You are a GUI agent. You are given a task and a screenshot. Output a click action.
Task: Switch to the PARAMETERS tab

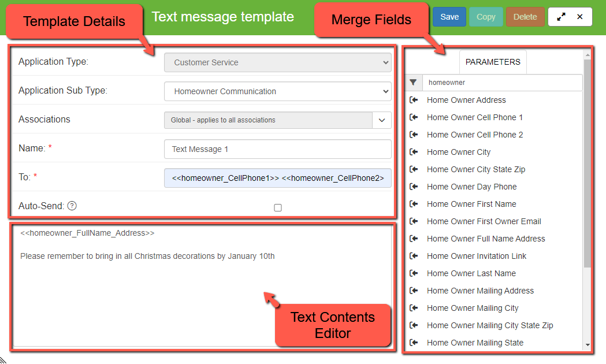pyautogui.click(x=493, y=62)
